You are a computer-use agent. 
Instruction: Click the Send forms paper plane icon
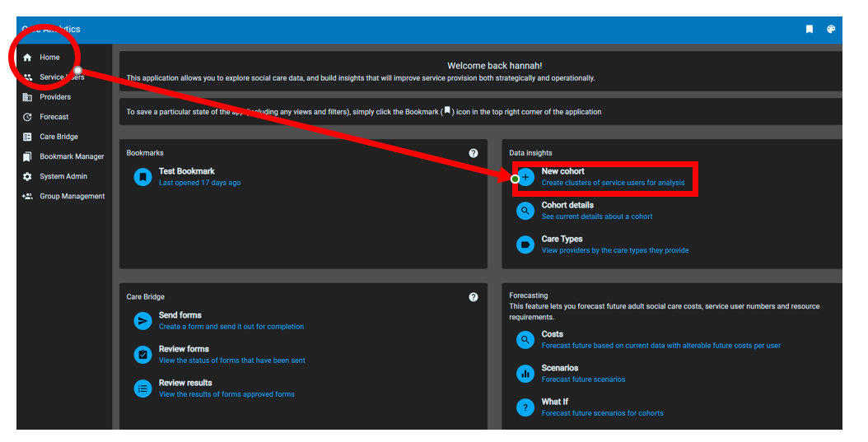click(x=142, y=321)
